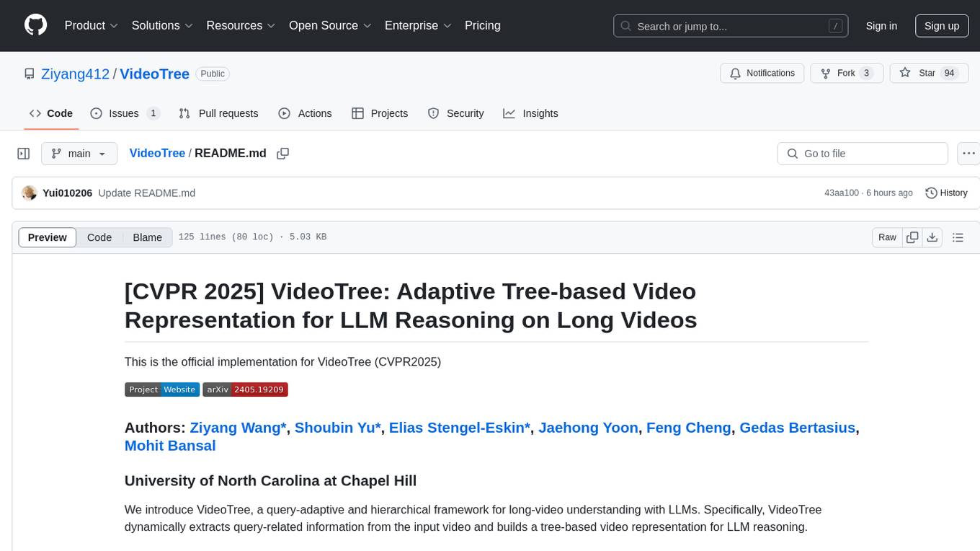Screen dimensions: 980x551
Task: Open author Ziyang Wang link
Action: click(x=238, y=428)
